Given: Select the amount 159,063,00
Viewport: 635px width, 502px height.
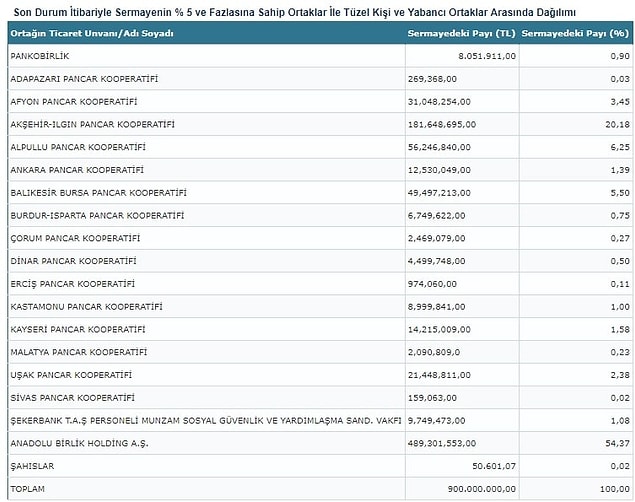Looking at the screenshot, I should (x=432, y=397).
